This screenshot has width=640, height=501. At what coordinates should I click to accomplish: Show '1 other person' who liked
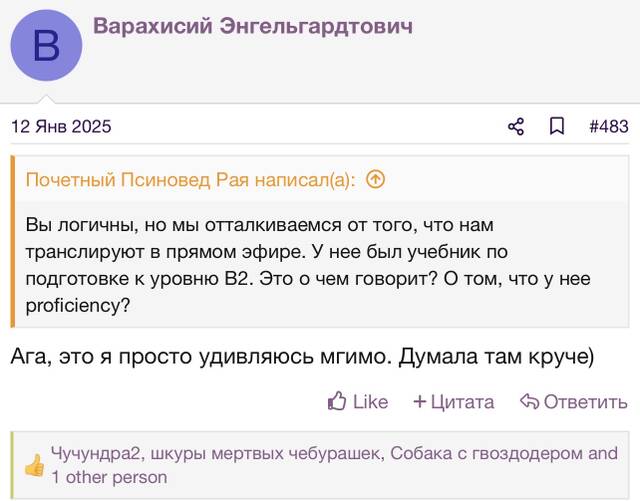pos(109,477)
